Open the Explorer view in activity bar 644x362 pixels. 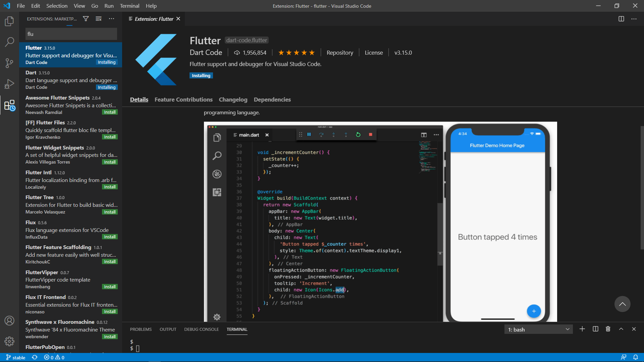point(9,21)
